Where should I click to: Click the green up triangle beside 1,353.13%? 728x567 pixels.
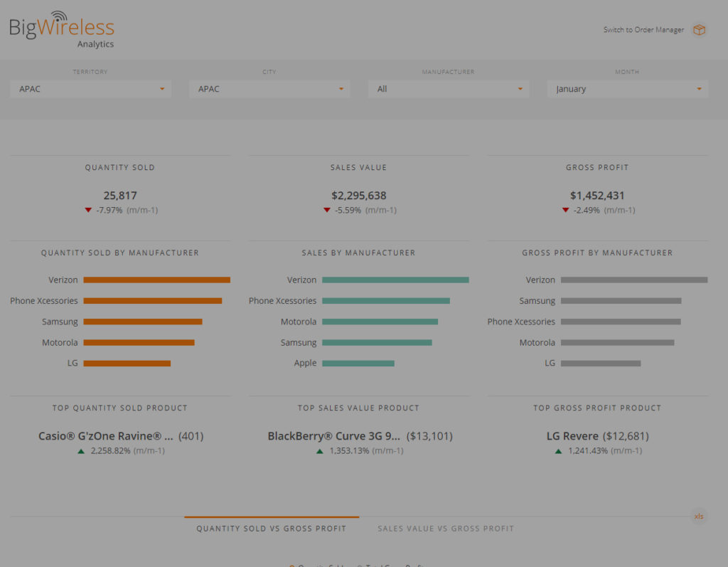click(x=320, y=451)
